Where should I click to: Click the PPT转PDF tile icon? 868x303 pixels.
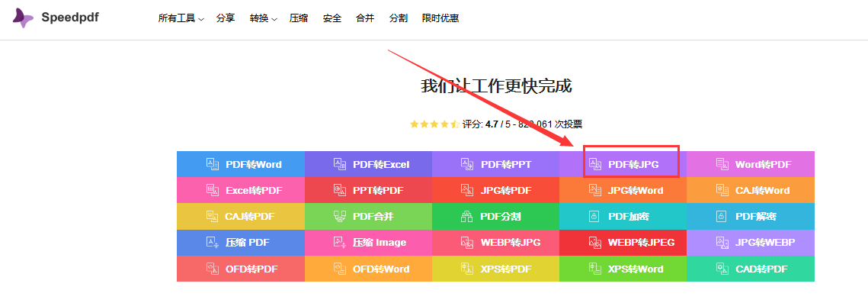pyautogui.click(x=340, y=190)
